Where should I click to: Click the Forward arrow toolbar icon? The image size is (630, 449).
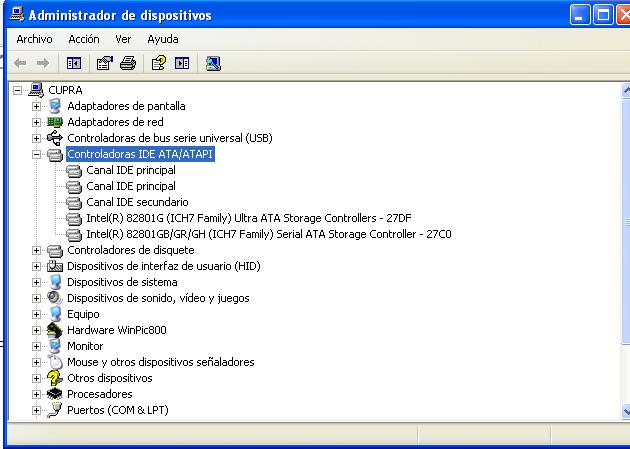click(x=43, y=63)
